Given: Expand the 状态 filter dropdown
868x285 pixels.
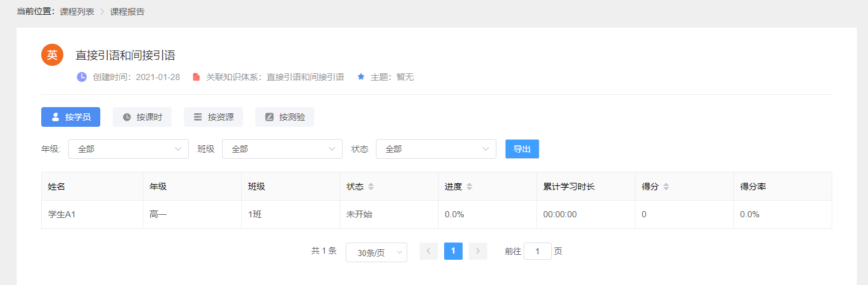Looking at the screenshot, I should coord(436,149).
